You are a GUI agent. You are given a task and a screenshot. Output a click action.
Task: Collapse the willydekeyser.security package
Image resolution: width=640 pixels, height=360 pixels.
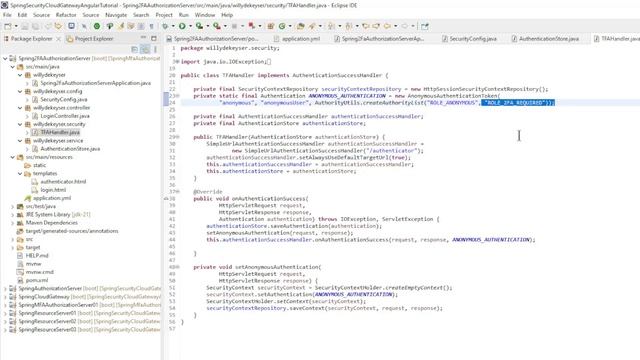[x=20, y=124]
